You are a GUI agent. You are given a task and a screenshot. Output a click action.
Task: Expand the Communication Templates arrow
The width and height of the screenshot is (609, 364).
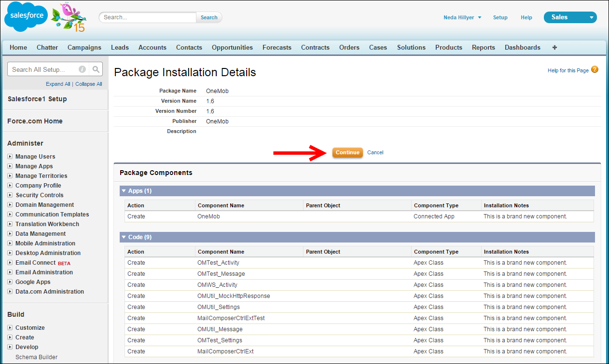pyautogui.click(x=10, y=215)
